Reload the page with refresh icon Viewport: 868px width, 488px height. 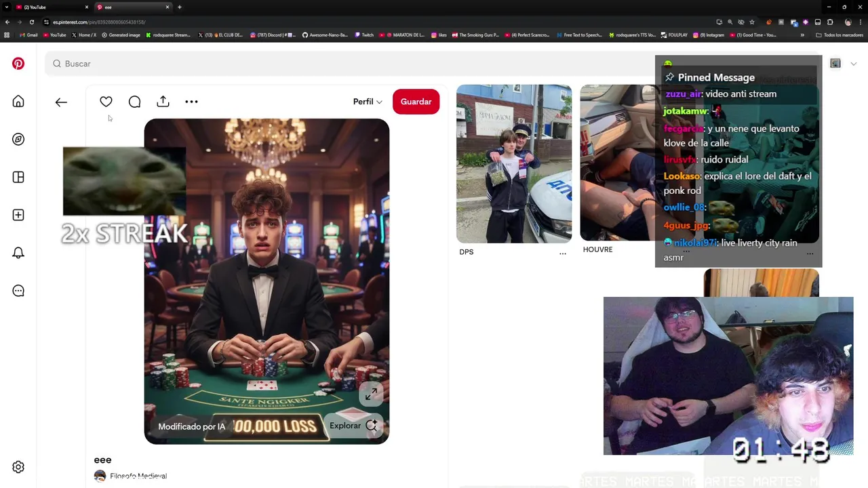coord(31,22)
